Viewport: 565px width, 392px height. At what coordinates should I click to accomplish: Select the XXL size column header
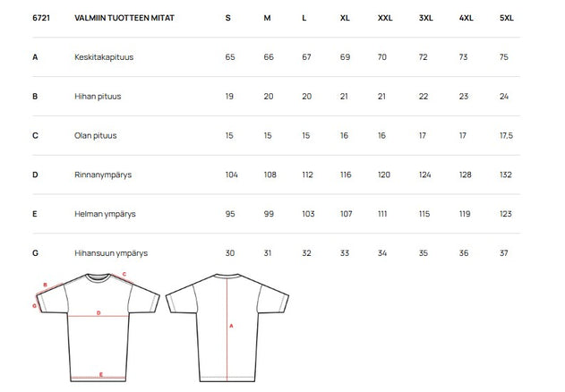coord(385,17)
